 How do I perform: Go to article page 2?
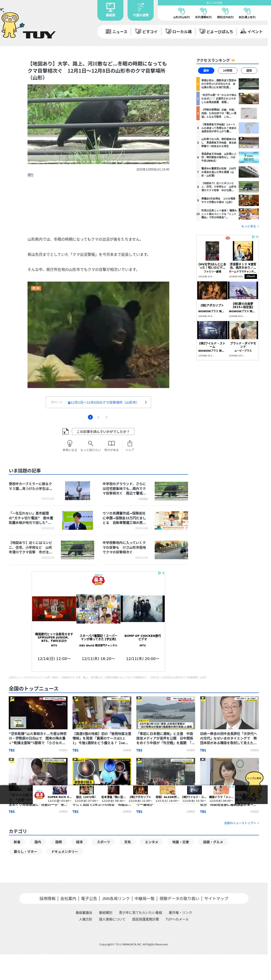(x=98, y=417)
